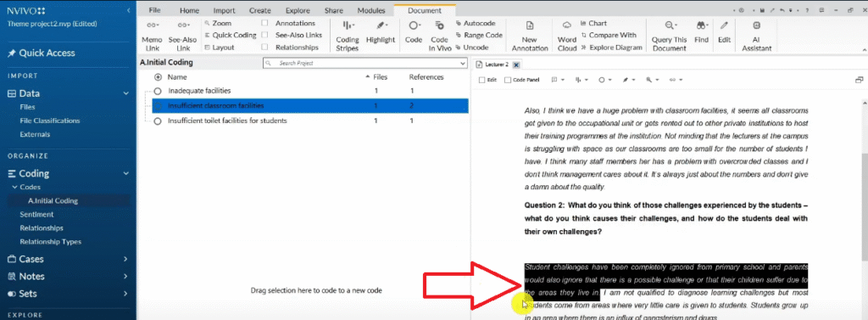The height and width of the screenshot is (320, 868).
Task: Expand the Data section in sidebar
Action: pos(126,93)
